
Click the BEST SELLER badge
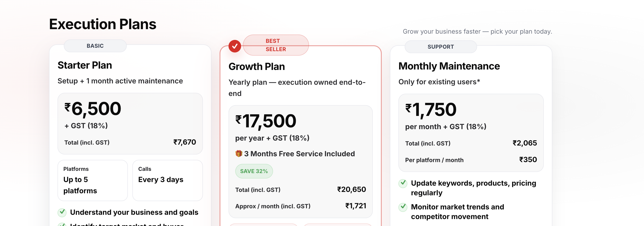(275, 45)
